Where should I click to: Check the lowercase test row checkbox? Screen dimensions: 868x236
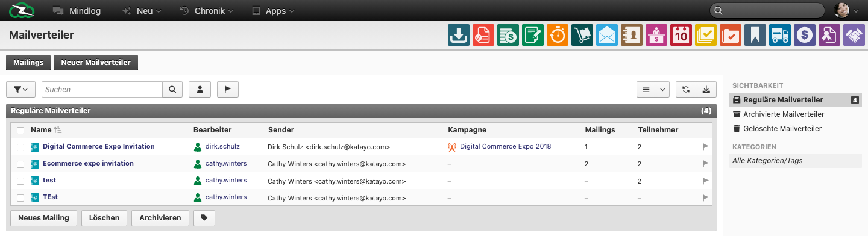coord(20,181)
